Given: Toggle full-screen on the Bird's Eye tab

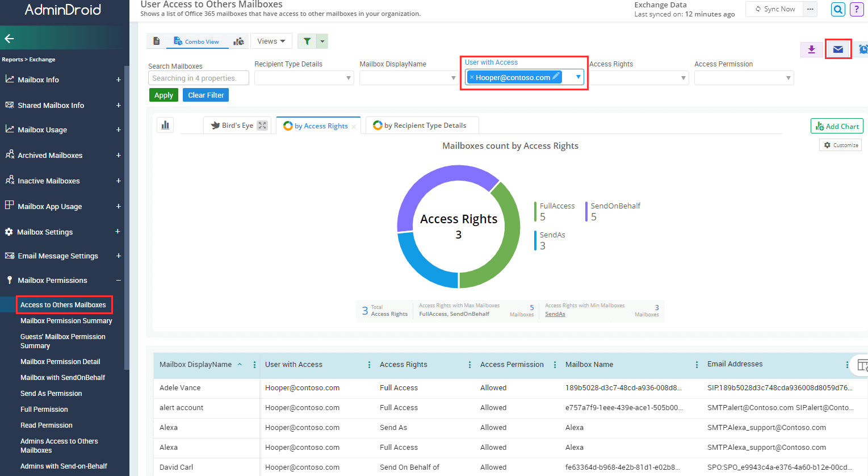Looking at the screenshot, I should pyautogui.click(x=262, y=126).
